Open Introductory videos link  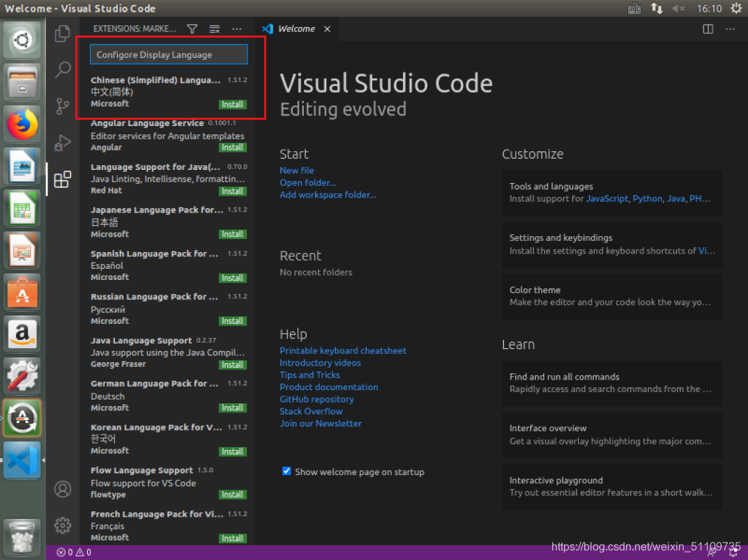tap(320, 363)
